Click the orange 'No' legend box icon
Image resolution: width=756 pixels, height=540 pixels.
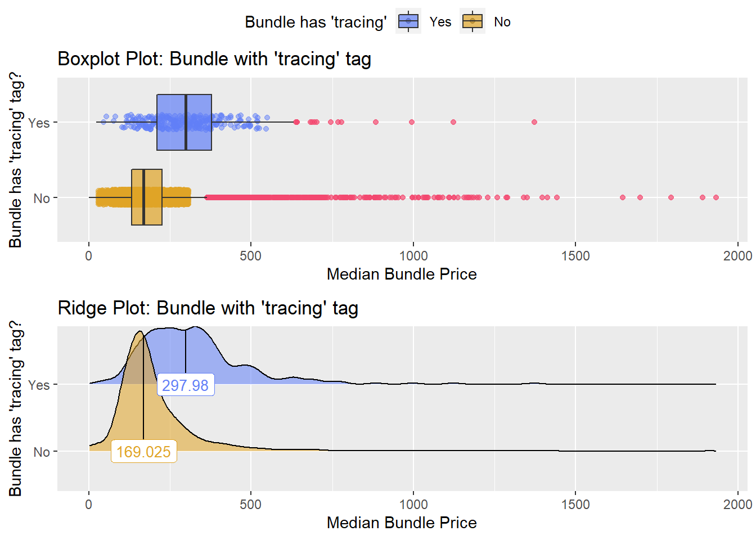point(472,22)
